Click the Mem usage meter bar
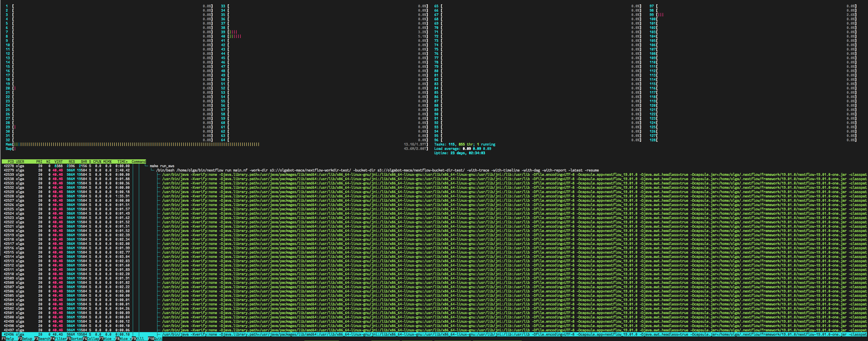 point(217,144)
